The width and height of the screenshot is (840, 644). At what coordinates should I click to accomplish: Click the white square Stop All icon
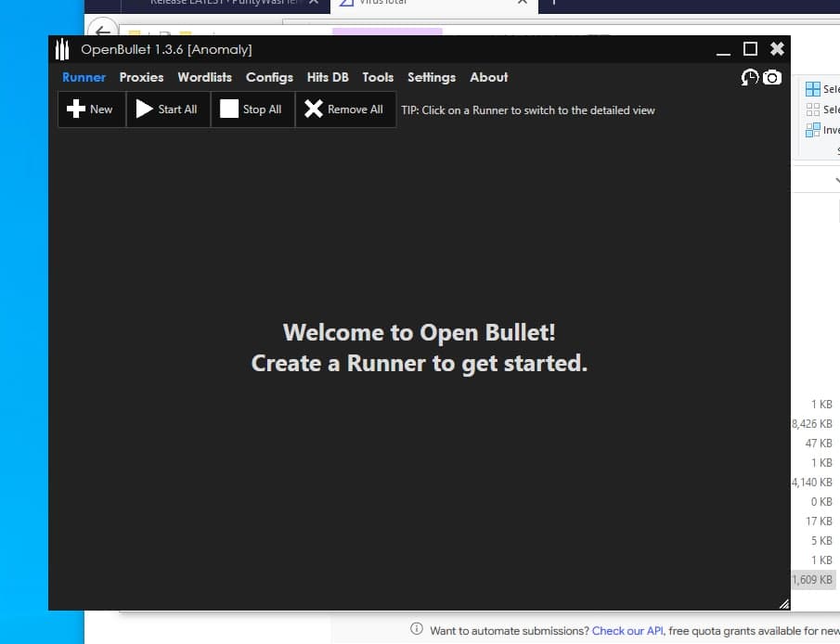pyautogui.click(x=229, y=109)
